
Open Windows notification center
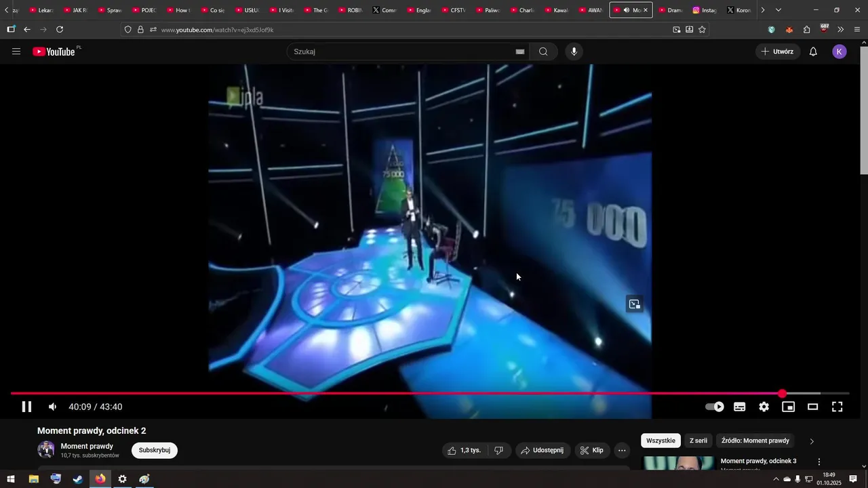pos(853,479)
